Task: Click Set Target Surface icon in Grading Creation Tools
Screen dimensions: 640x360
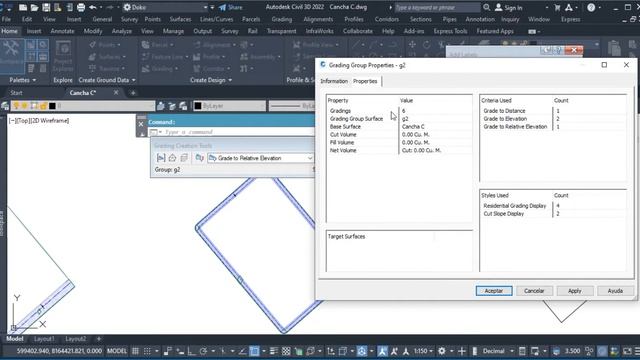Action: tap(172, 158)
